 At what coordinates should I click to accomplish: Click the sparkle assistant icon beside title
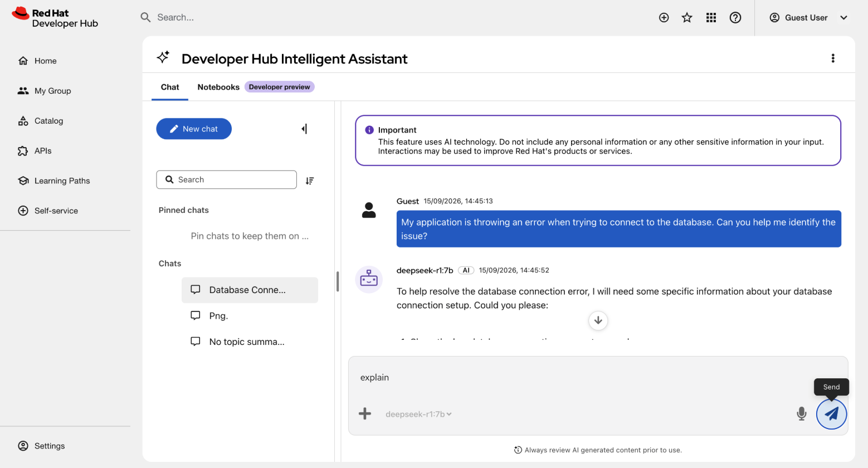163,57
